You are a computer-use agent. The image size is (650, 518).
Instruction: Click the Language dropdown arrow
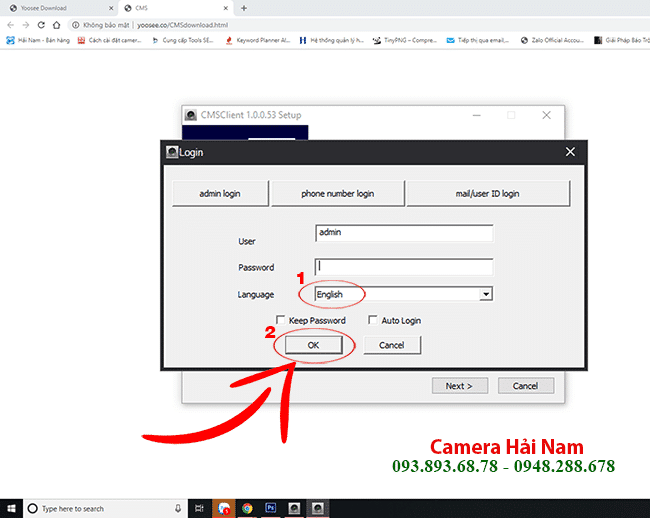pos(486,294)
